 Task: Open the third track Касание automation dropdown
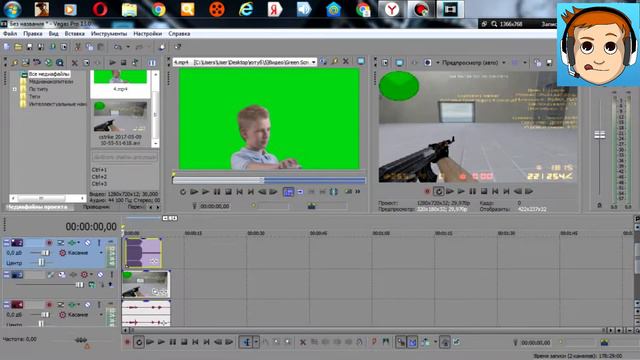[x=101, y=315]
